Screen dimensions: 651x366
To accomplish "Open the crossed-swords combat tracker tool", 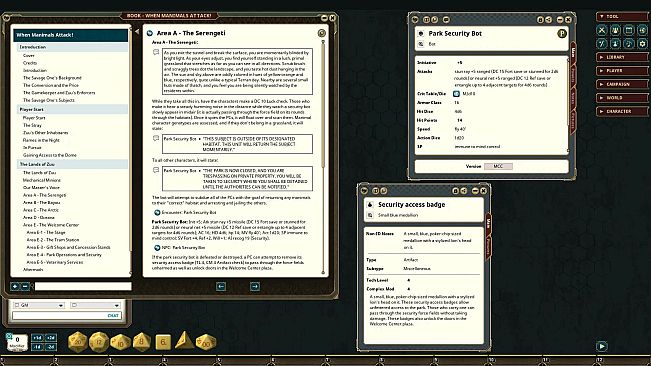I will 602,30.
